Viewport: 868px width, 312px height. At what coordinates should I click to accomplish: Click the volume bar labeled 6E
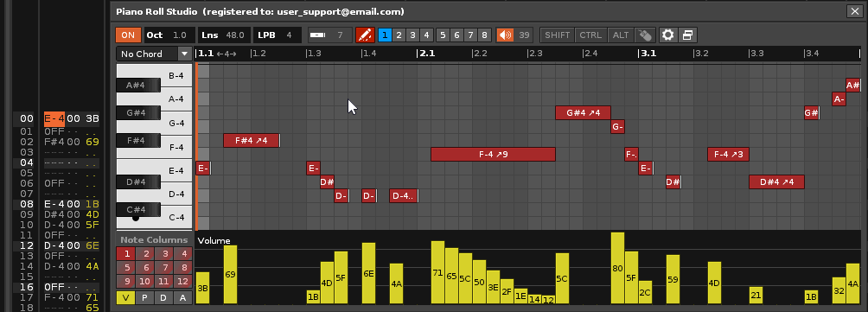[x=368, y=273]
